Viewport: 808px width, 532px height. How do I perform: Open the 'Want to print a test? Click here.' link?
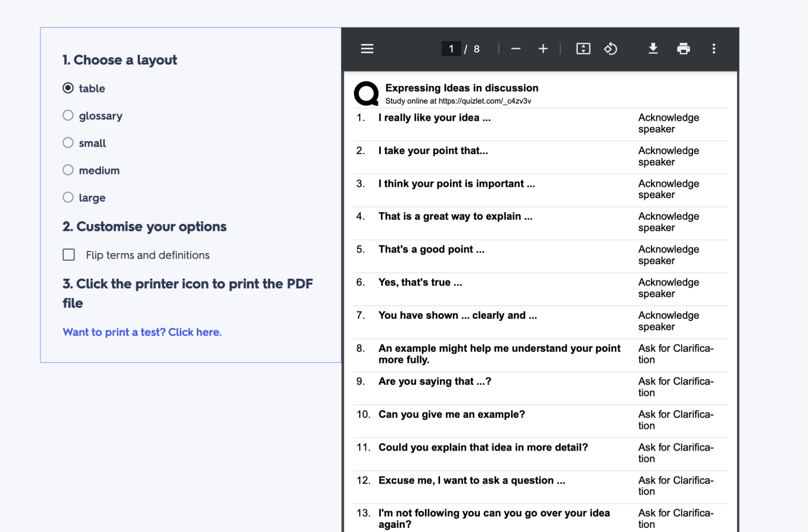[142, 332]
